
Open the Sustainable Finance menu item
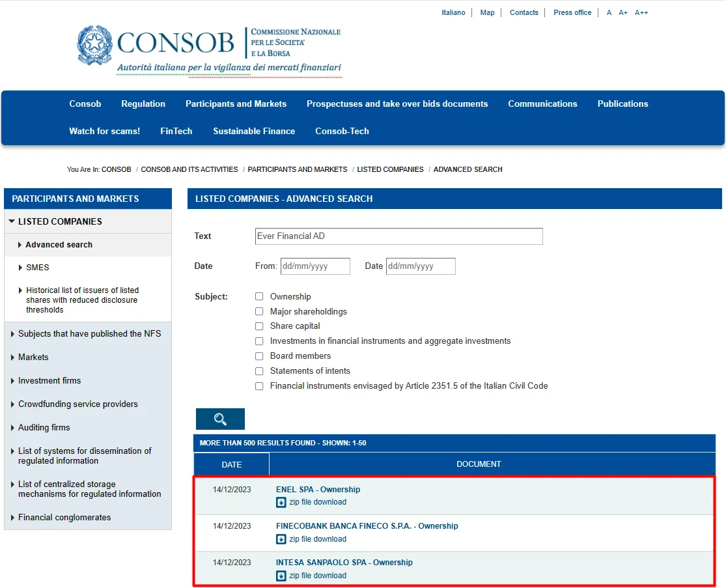click(254, 131)
